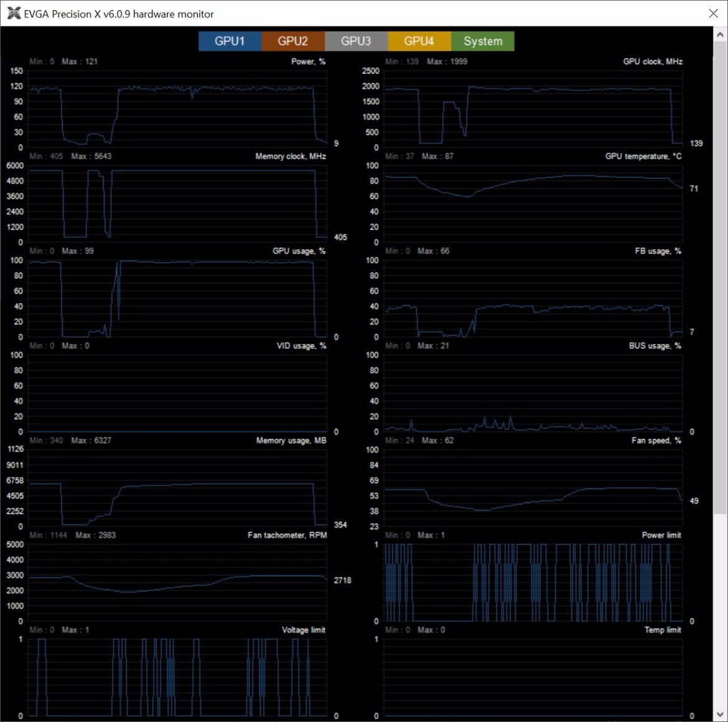Screen dimensions: 728x722
Task: Click current tachometer reading "2718"
Action: [x=343, y=580]
